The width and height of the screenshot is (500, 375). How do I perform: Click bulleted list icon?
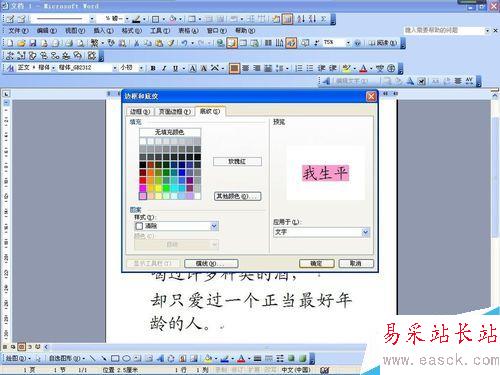point(310,68)
